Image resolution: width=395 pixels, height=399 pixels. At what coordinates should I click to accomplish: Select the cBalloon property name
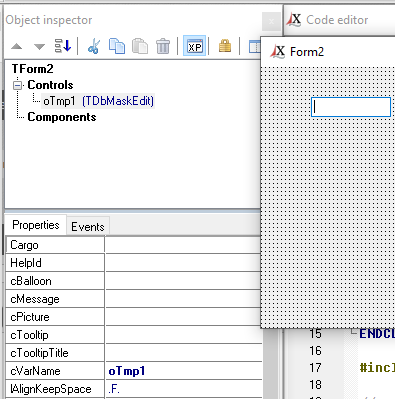pos(55,281)
